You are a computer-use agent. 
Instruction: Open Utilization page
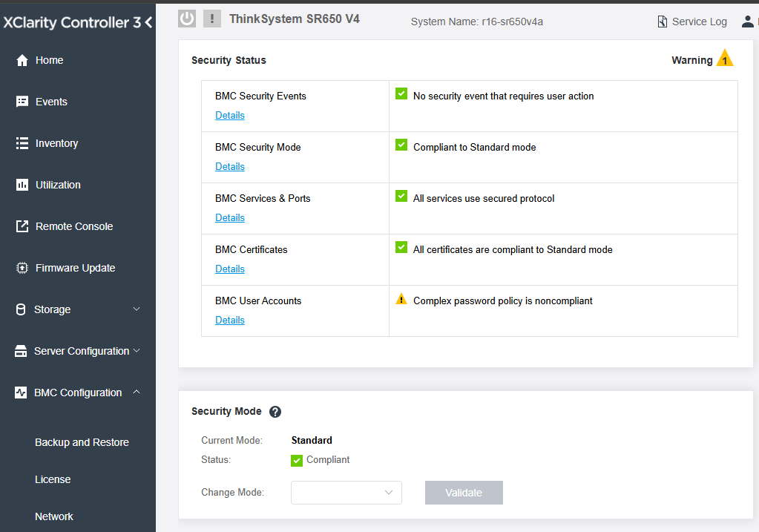click(58, 185)
